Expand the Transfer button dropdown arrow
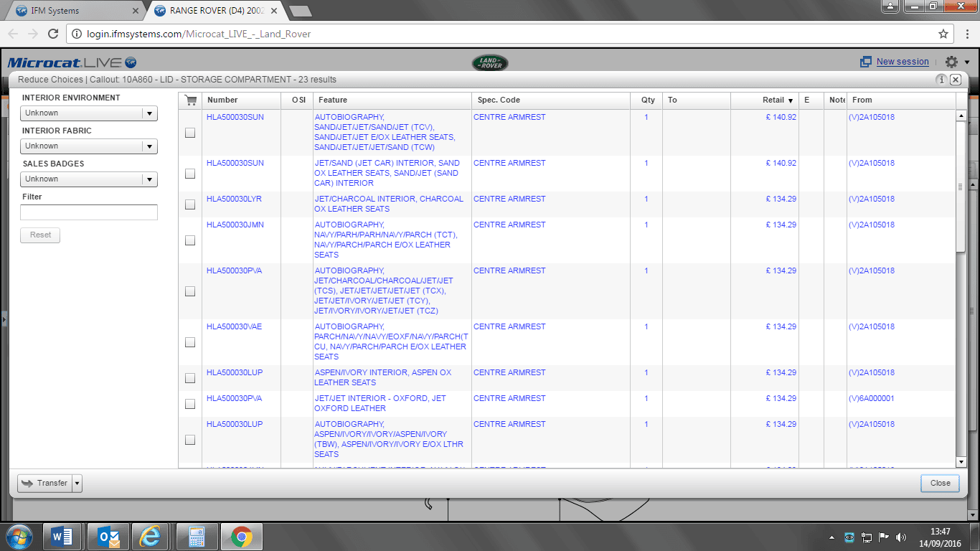This screenshot has height=551, width=980. click(77, 484)
